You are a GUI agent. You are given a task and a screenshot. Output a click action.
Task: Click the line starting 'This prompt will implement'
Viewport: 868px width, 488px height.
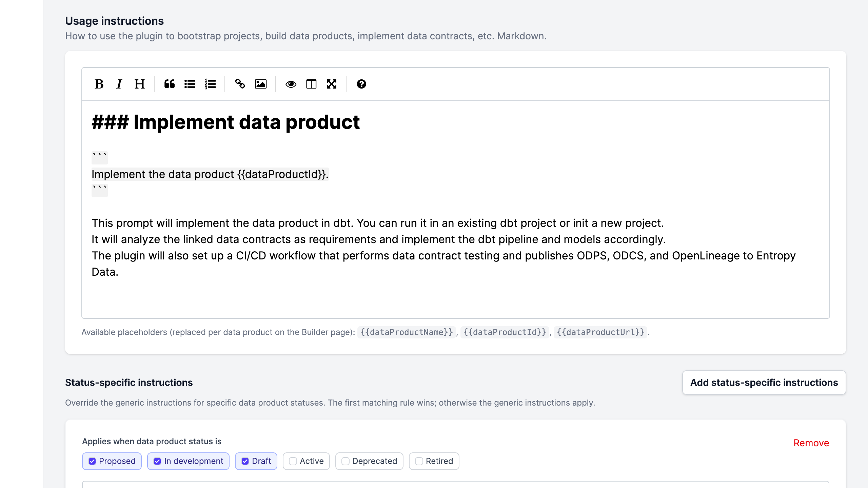[x=378, y=223]
